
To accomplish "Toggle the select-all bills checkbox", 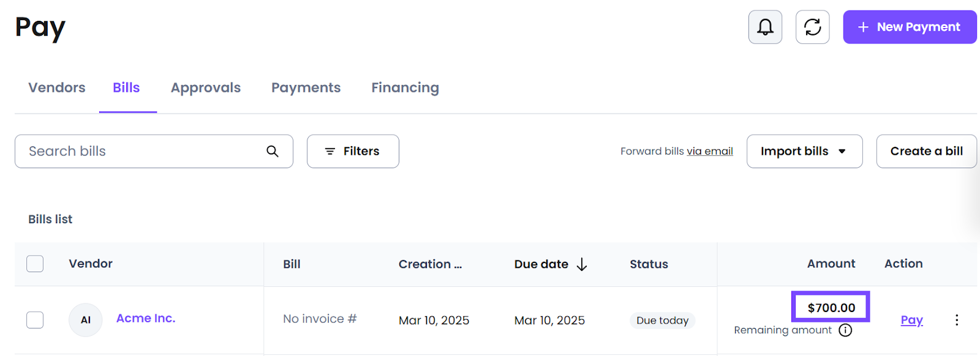I will pyautogui.click(x=35, y=264).
